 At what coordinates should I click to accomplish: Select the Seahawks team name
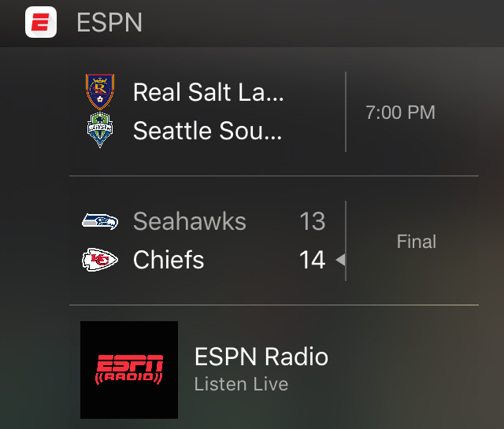(190, 221)
